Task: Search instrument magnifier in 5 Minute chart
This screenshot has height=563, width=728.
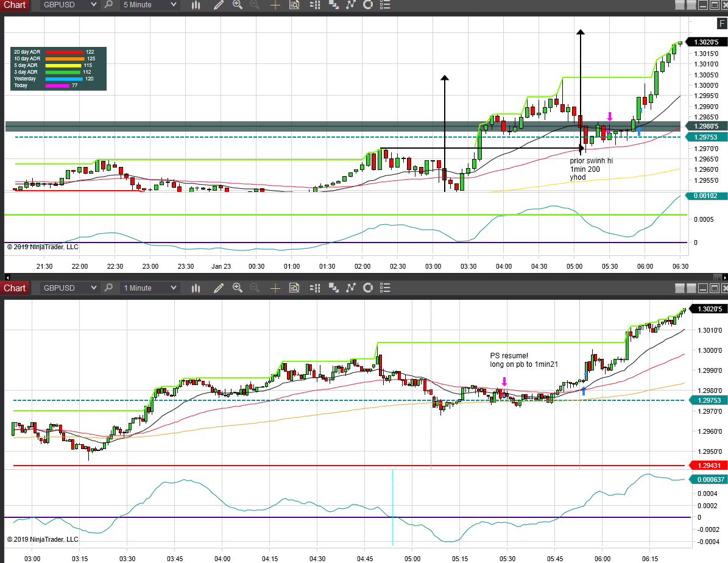Action: click(x=108, y=5)
